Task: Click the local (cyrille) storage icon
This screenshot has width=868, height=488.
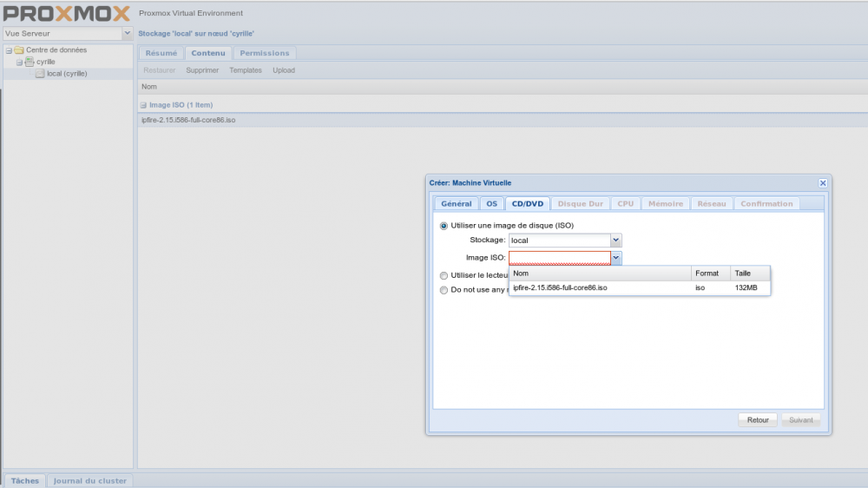Action: point(39,74)
